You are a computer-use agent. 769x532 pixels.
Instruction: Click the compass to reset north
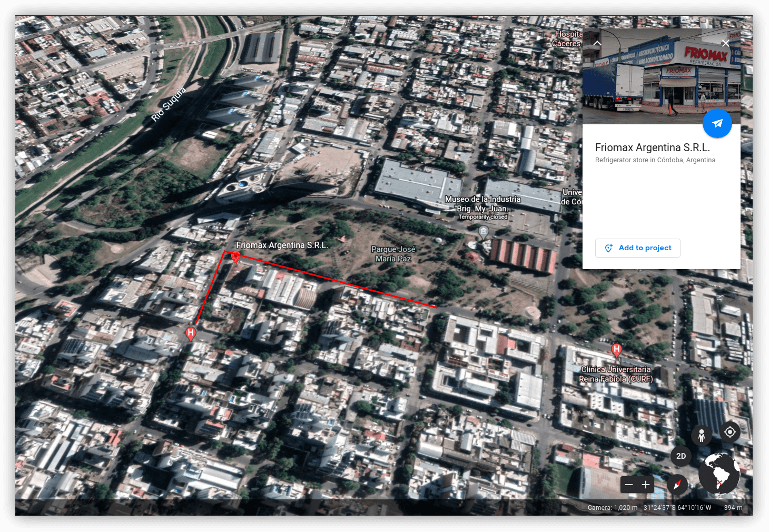click(677, 484)
